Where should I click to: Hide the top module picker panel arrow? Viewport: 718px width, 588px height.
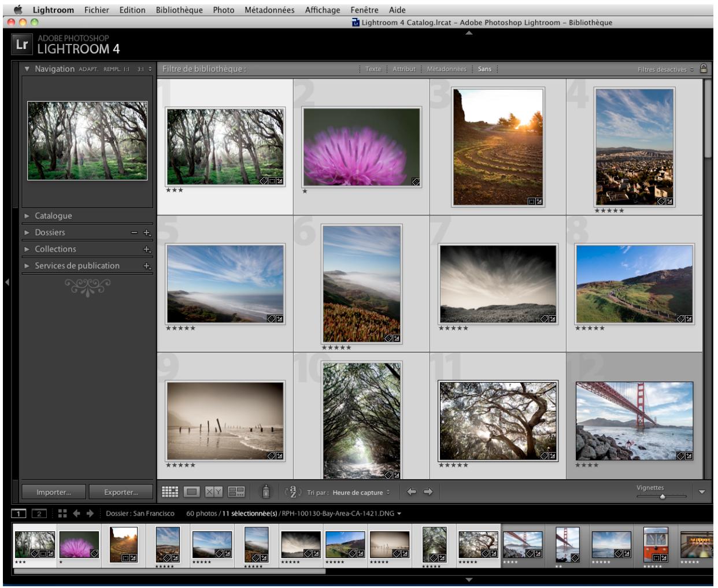[x=469, y=33]
